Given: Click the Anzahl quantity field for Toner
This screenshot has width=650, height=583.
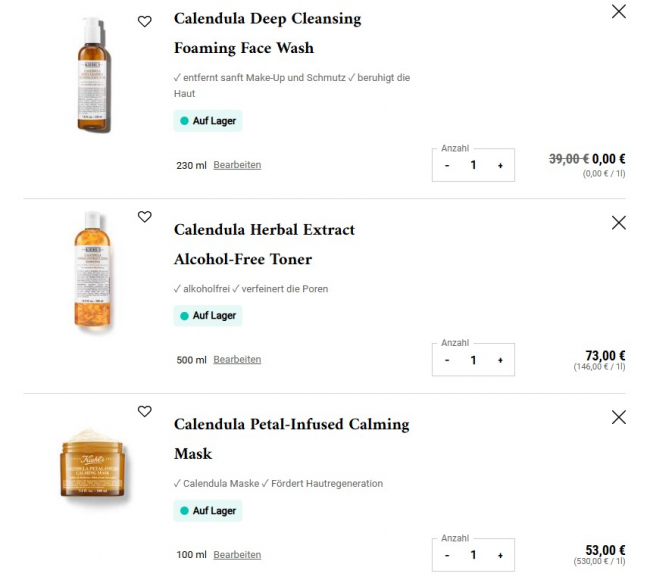Looking at the screenshot, I should click(x=473, y=360).
